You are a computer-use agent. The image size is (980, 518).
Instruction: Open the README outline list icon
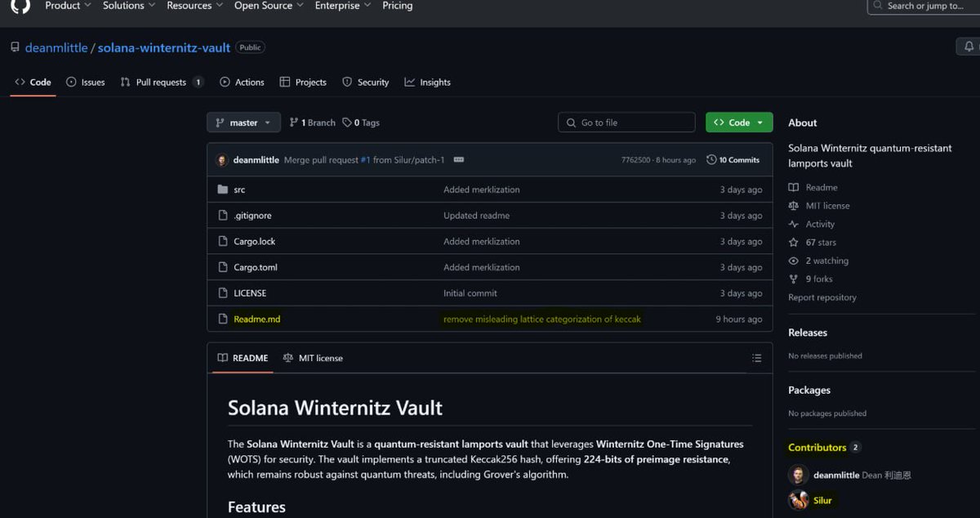757,358
